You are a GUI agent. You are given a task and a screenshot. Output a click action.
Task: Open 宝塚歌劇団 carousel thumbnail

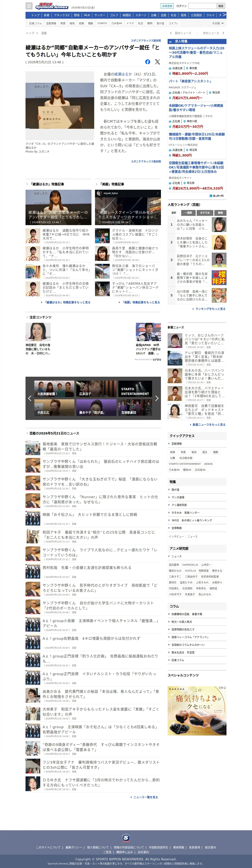(x=135, y=408)
